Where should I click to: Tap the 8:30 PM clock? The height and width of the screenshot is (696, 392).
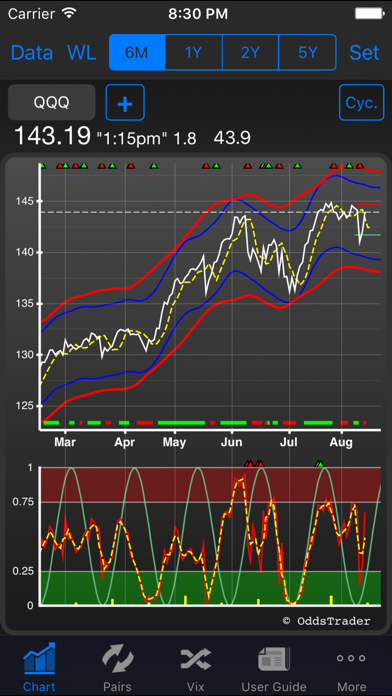click(x=198, y=14)
